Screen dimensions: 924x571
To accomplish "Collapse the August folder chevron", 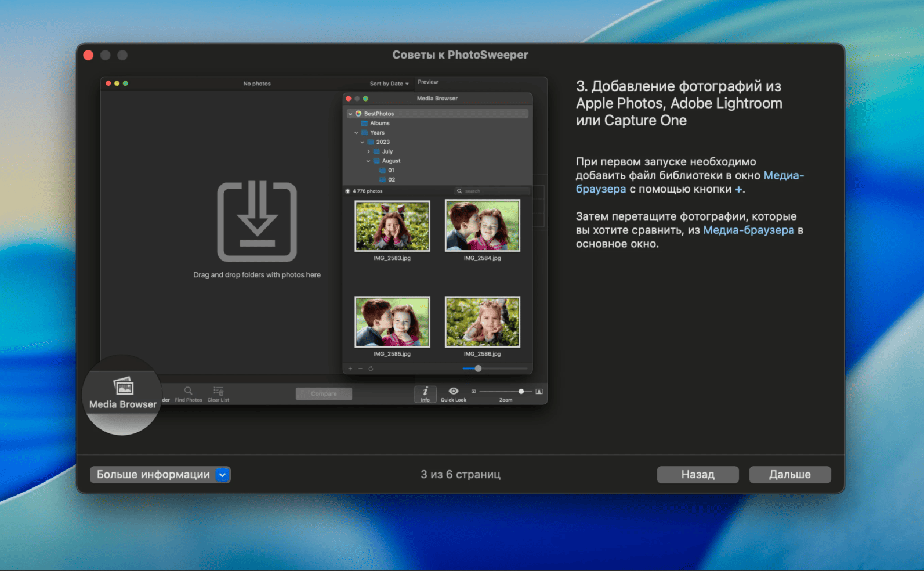I will [368, 161].
